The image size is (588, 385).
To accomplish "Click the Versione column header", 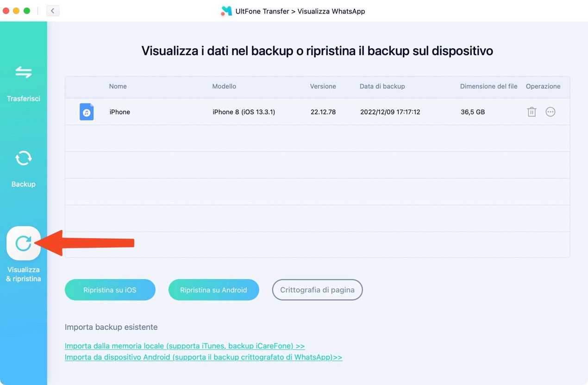I will pos(323,86).
